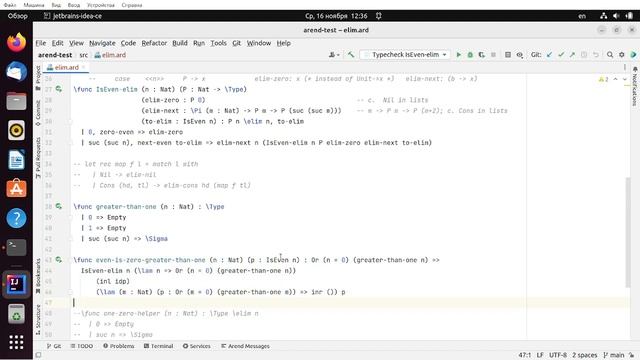640x360 pixels.
Task: Git push arrow icon
Action: coord(572,55)
